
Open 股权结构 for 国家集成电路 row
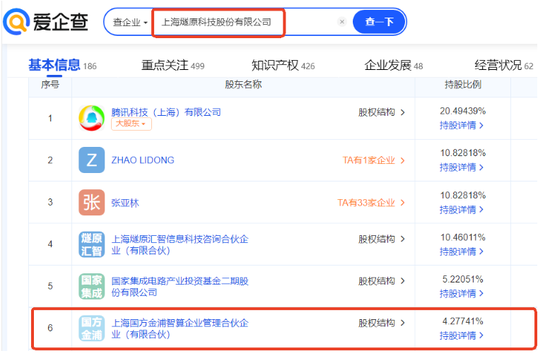coord(381,281)
